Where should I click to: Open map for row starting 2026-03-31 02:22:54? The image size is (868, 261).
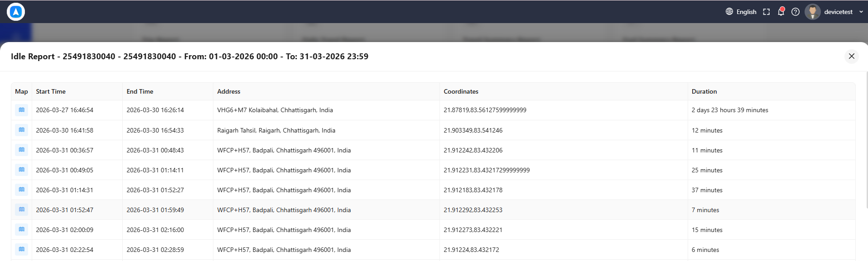tap(21, 249)
